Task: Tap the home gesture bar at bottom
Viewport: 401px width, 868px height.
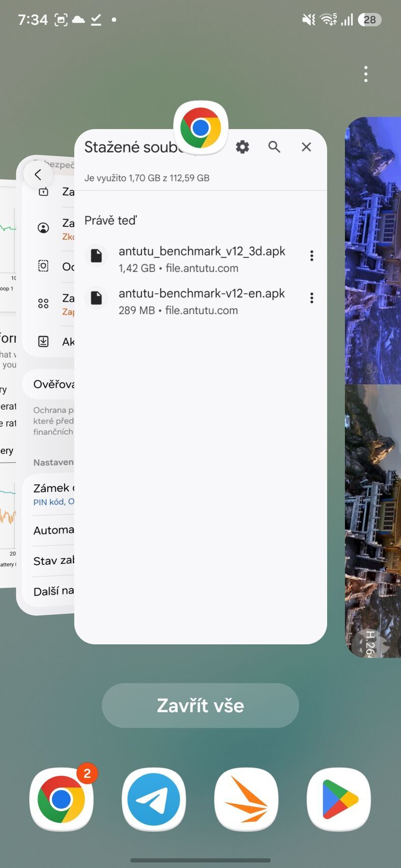Action: point(200,860)
